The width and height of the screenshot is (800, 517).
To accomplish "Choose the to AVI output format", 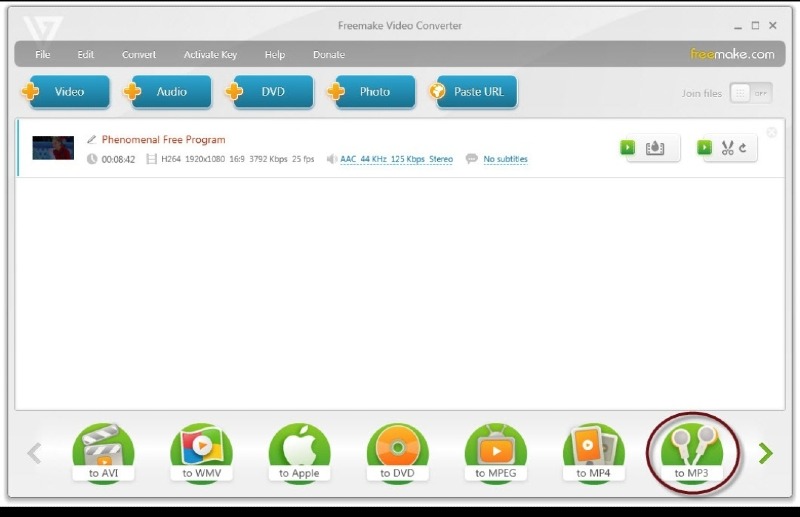I will pyautogui.click(x=104, y=453).
